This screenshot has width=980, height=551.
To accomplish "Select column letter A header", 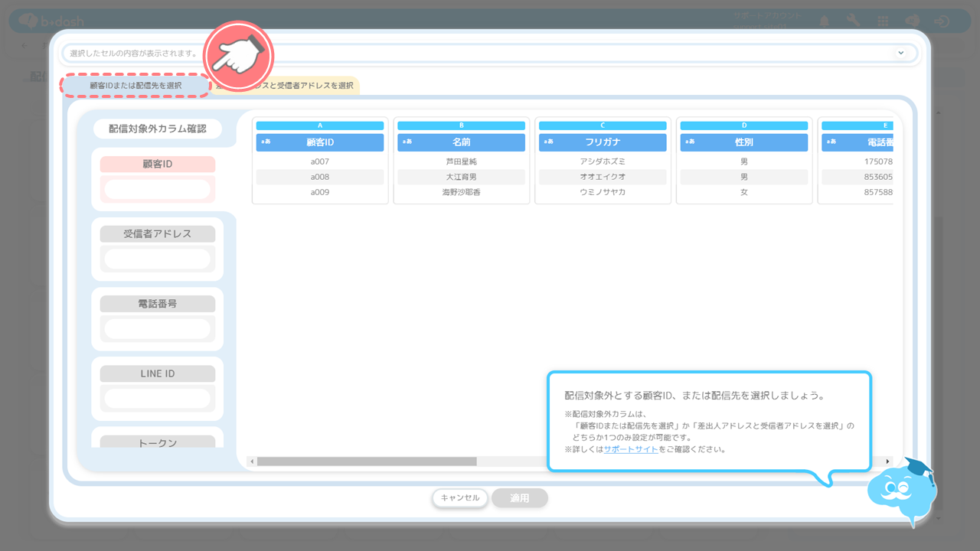I will (320, 125).
